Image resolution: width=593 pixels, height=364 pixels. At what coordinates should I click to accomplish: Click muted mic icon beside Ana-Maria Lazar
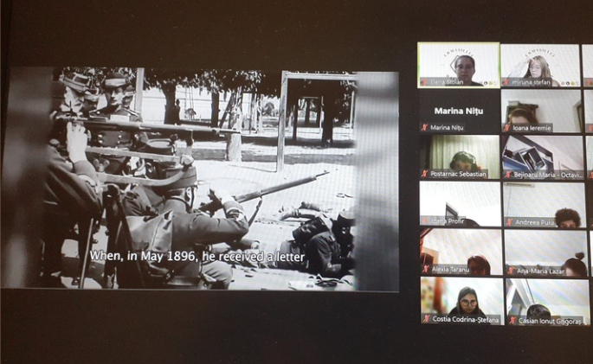tap(511, 271)
